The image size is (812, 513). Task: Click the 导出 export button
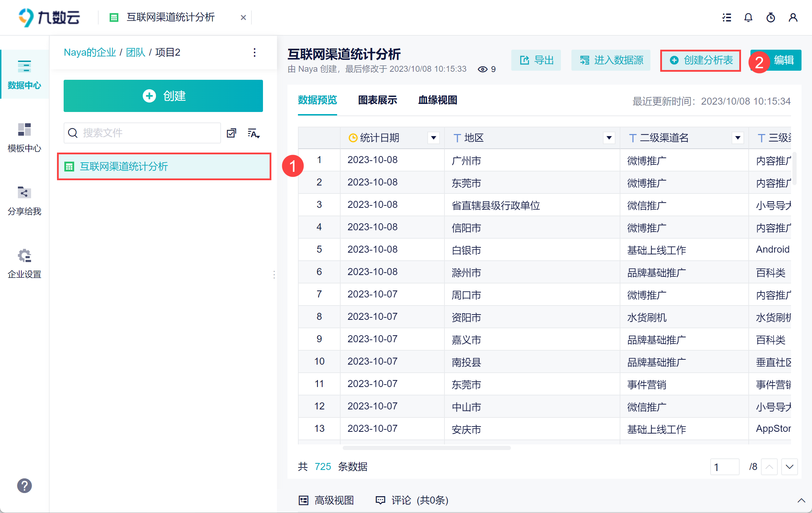(x=536, y=61)
